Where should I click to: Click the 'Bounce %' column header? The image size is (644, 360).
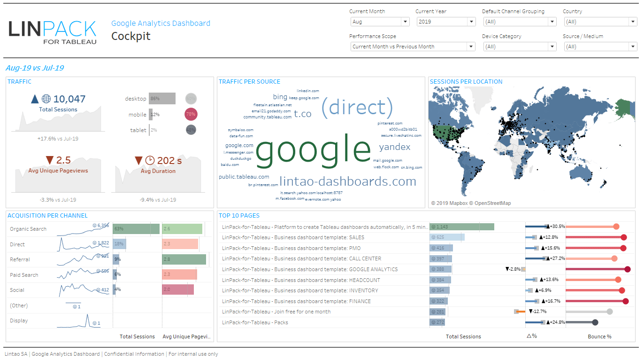599,337
